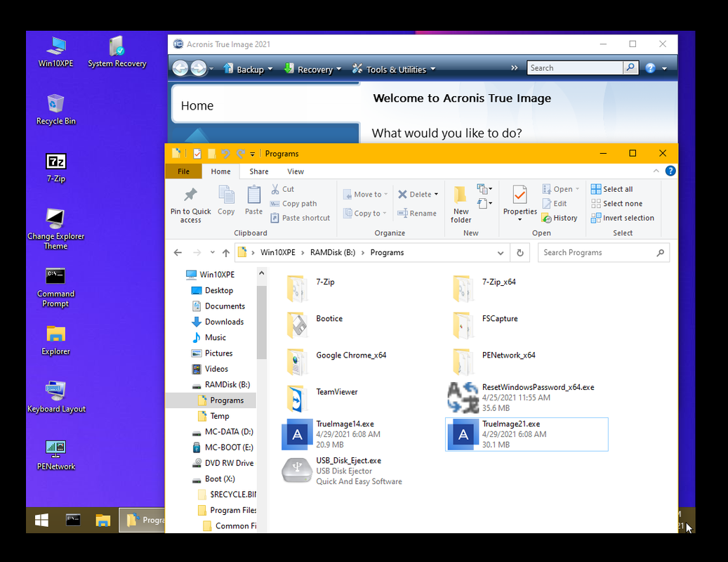Open Command Prompt from the taskbar
The image size is (728, 562).
coord(73,520)
